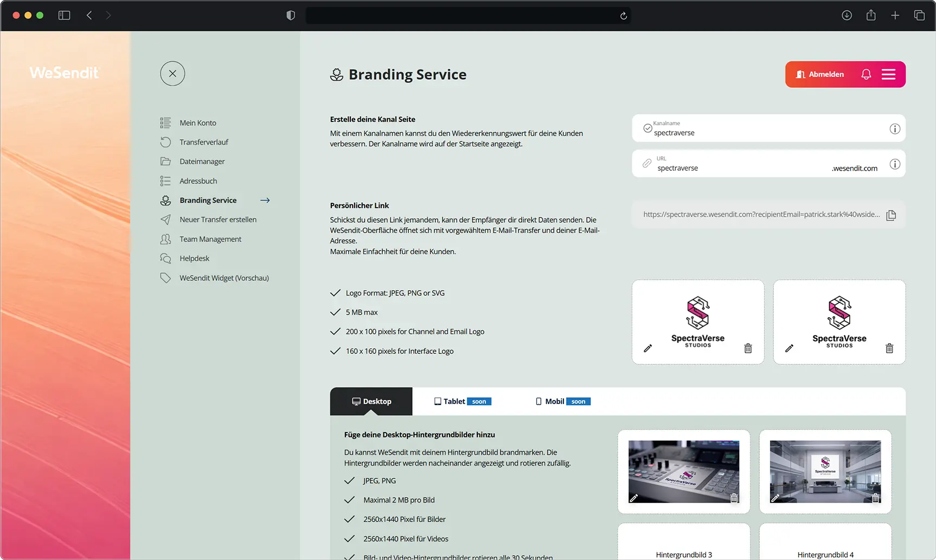Open Neuer Transfer erstellen

point(218,220)
